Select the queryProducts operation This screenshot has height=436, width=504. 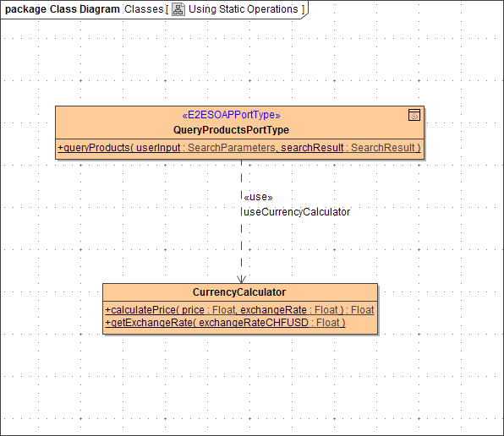239,148
